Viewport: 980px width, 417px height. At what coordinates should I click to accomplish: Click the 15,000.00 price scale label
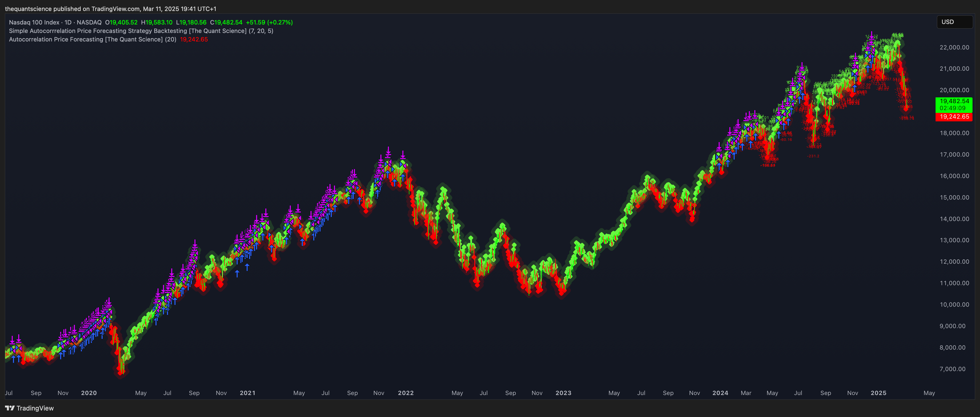tap(954, 198)
